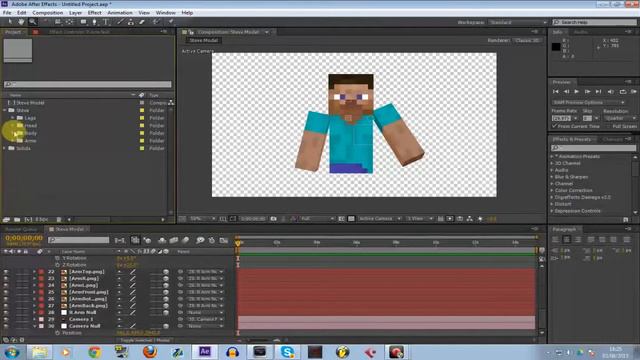Viewport: 640px width, 360px height.
Task: Click the Play button in Preview panel
Action: click(x=576, y=92)
